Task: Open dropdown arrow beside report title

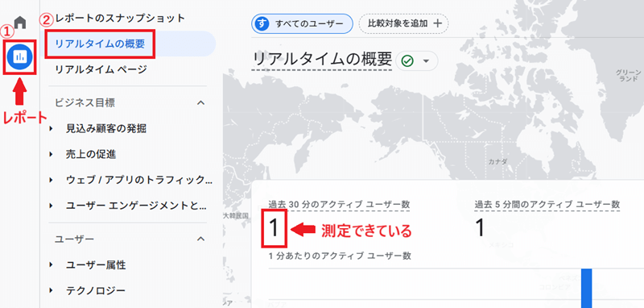Action: pos(426,61)
